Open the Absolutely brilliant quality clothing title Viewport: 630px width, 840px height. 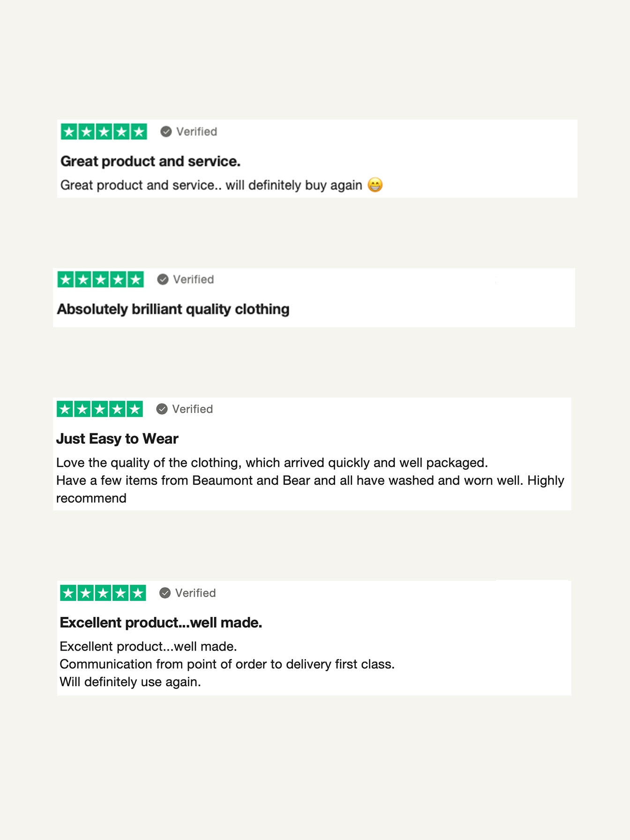tap(173, 309)
